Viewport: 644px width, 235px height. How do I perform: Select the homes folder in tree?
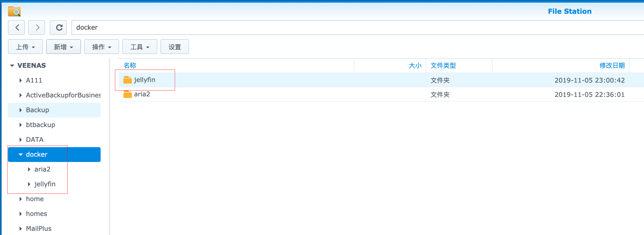[37, 214]
